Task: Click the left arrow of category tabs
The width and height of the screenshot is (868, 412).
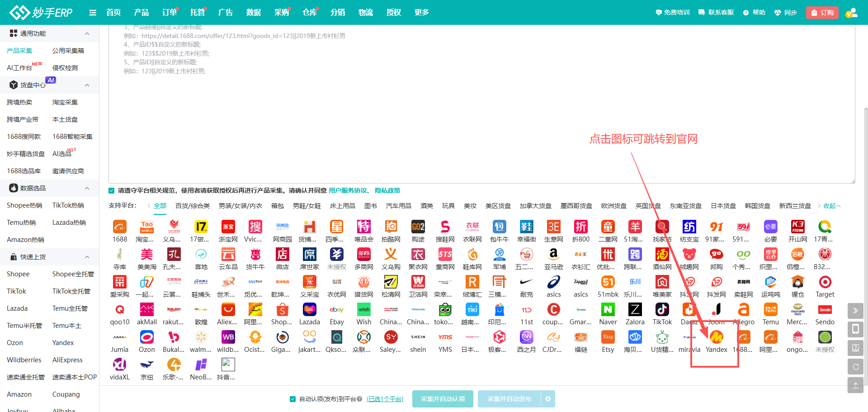Action: 149,206
